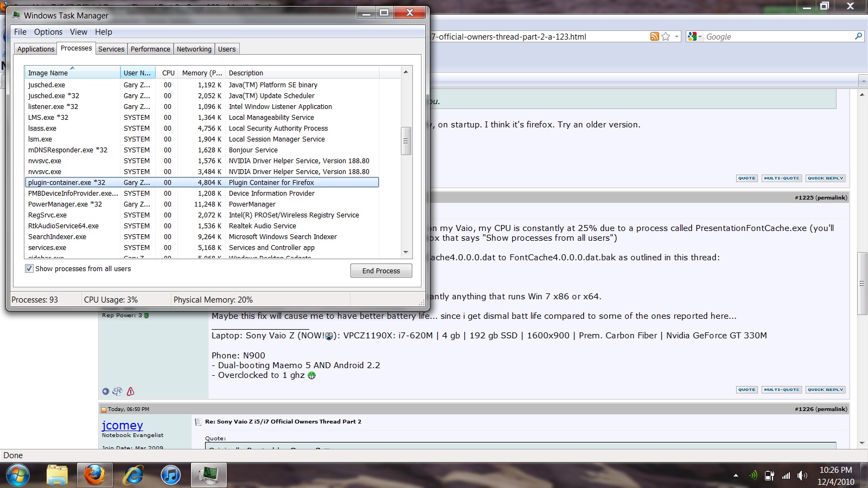
Task: Open the File menu
Action: pyautogui.click(x=20, y=32)
